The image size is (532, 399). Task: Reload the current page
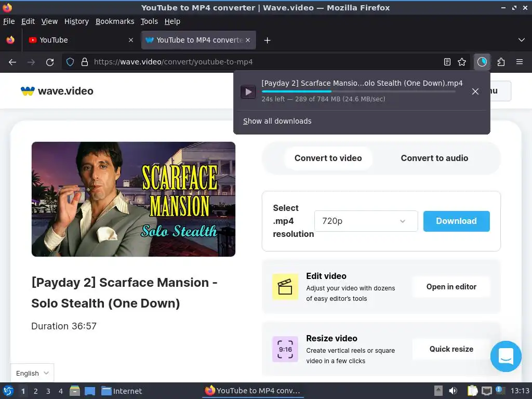(50, 62)
